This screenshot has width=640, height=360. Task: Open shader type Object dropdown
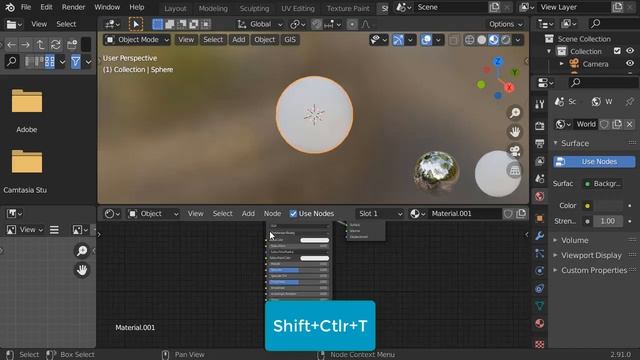click(x=153, y=213)
